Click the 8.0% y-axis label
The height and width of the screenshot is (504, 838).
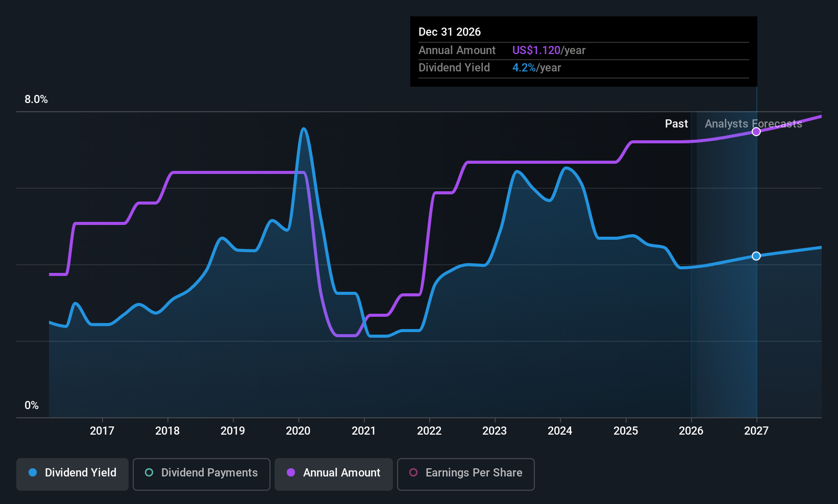click(36, 99)
